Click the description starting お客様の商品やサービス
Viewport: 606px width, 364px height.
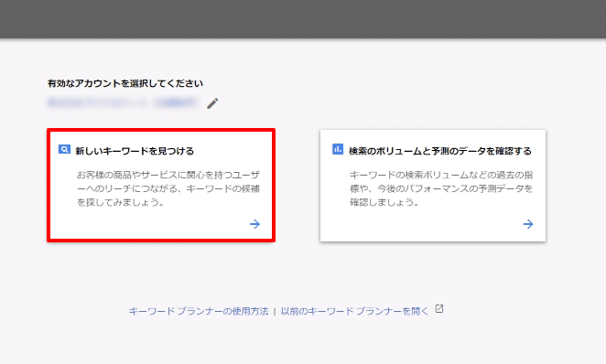[168, 188]
